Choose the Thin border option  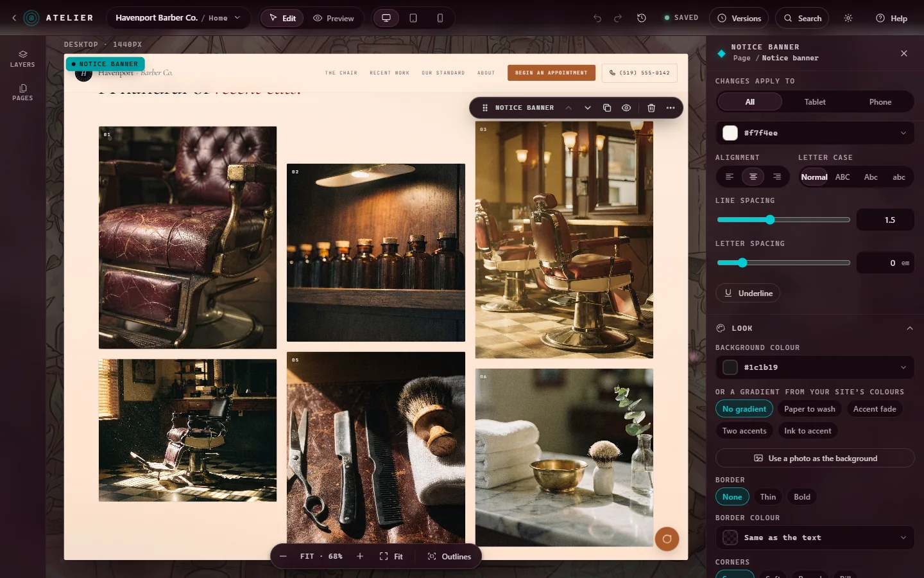click(768, 497)
